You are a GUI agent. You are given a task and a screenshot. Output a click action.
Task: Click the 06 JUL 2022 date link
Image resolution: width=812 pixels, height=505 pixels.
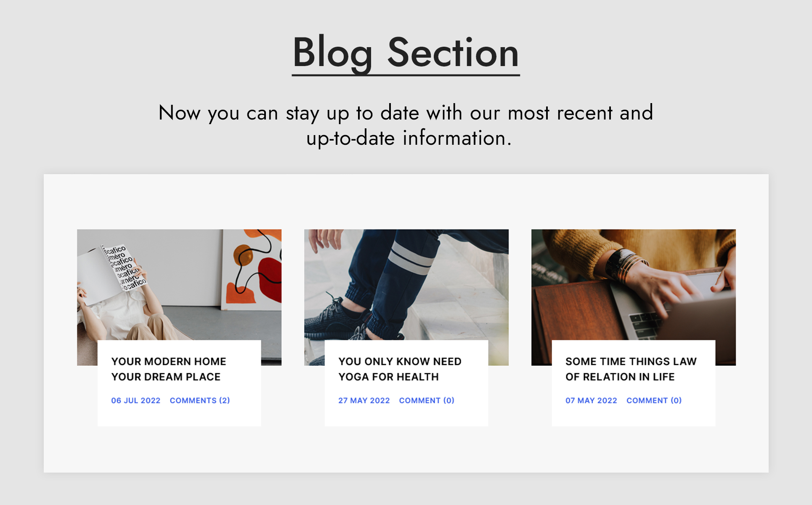pos(135,401)
